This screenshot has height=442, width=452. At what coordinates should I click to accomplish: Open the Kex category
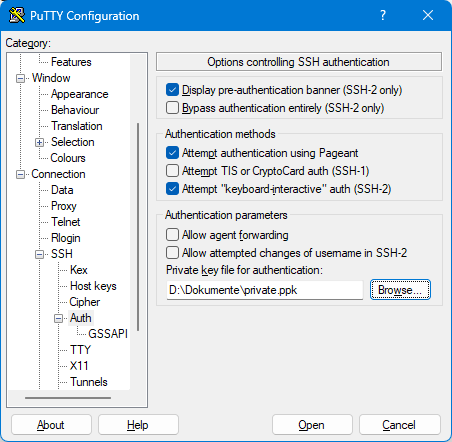click(79, 270)
